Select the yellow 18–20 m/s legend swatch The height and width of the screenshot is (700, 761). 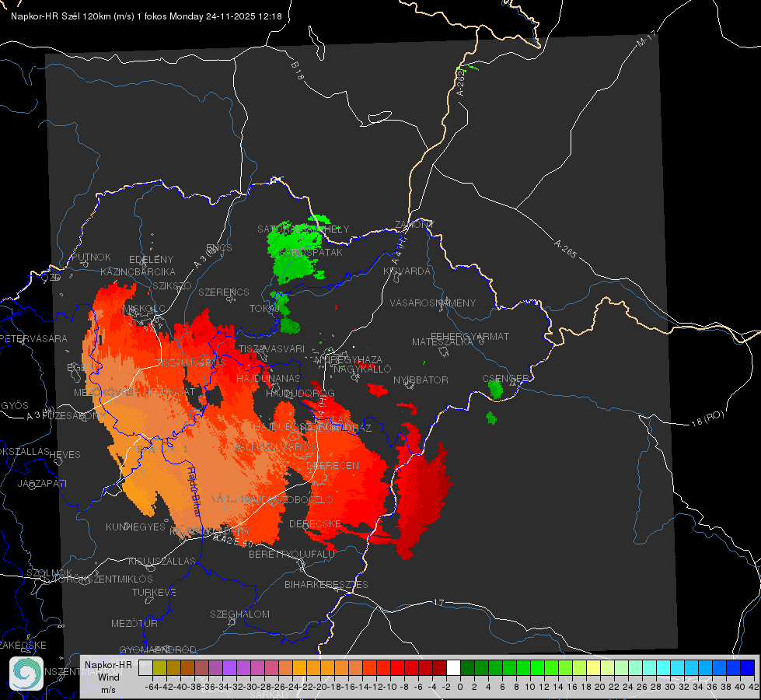(594, 667)
